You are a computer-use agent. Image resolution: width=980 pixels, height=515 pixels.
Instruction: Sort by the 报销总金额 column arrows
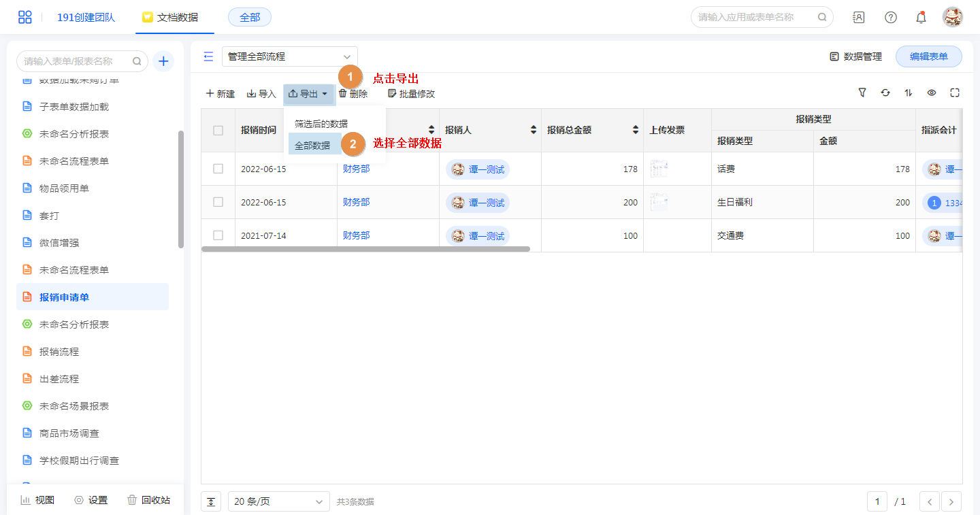coord(636,130)
